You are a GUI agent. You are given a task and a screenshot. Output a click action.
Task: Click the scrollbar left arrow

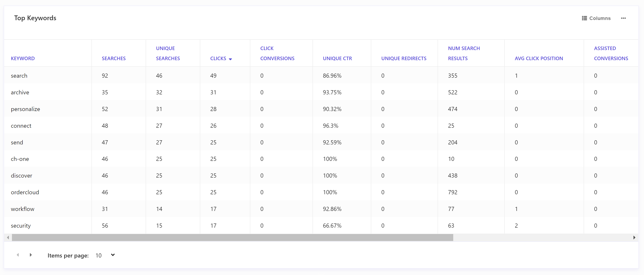tap(8, 237)
